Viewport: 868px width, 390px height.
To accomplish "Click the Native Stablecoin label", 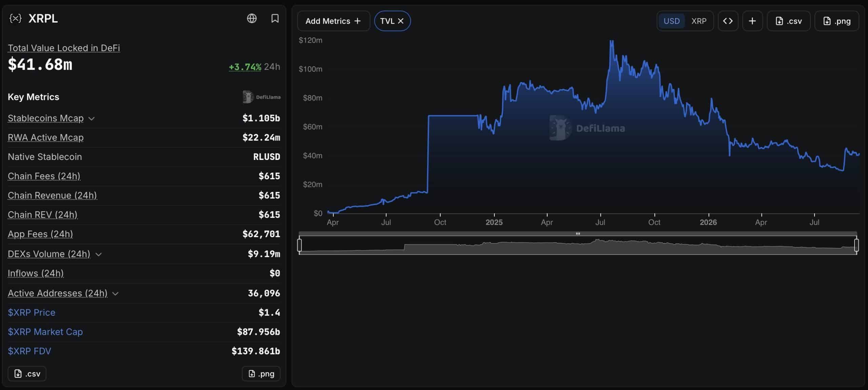I will click(45, 157).
